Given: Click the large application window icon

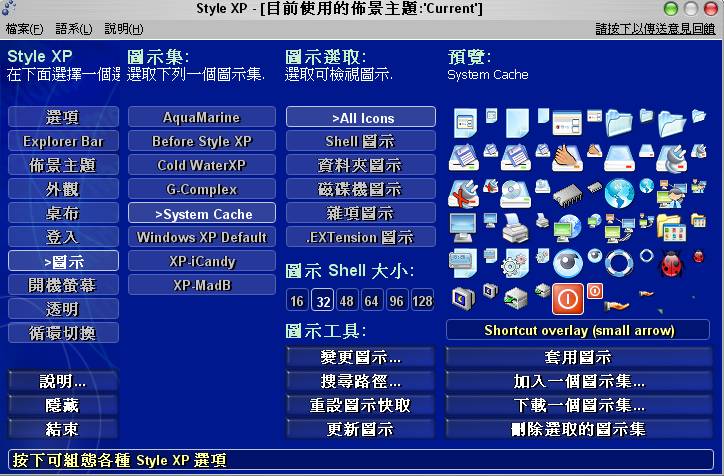Looking at the screenshot, I should point(567,124).
